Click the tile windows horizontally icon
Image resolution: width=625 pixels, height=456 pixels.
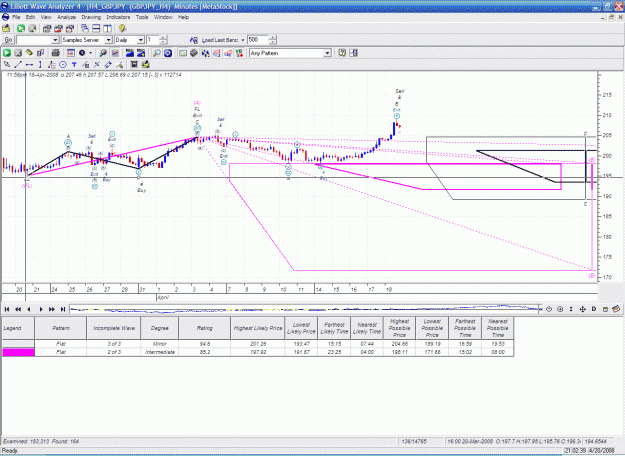96,28
